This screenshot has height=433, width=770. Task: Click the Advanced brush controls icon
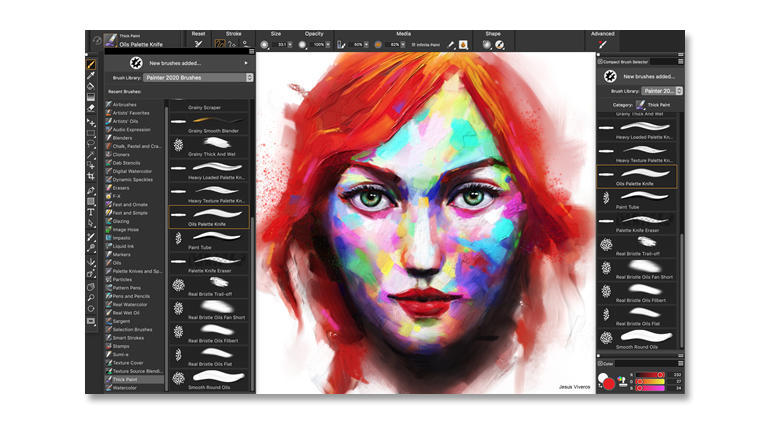[x=603, y=44]
